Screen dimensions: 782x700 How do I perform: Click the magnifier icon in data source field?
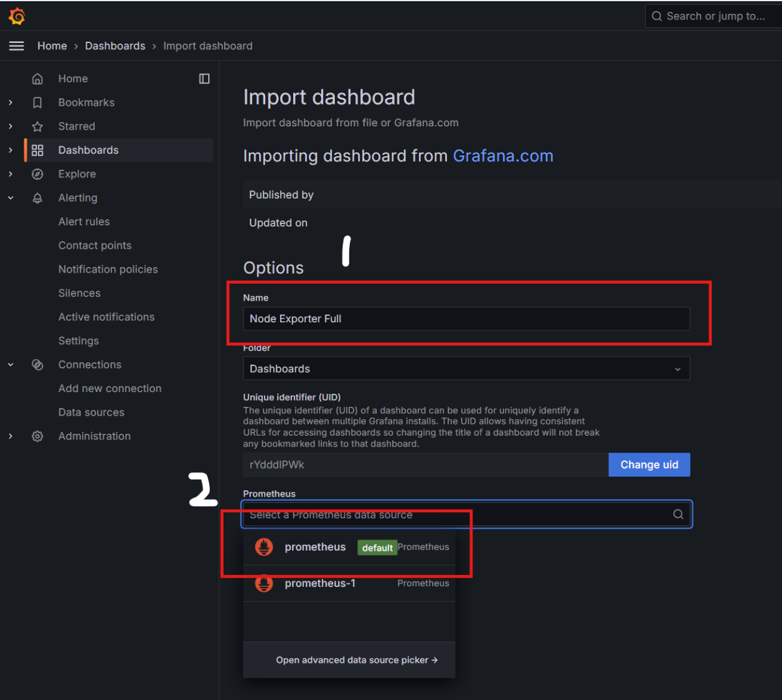(678, 514)
